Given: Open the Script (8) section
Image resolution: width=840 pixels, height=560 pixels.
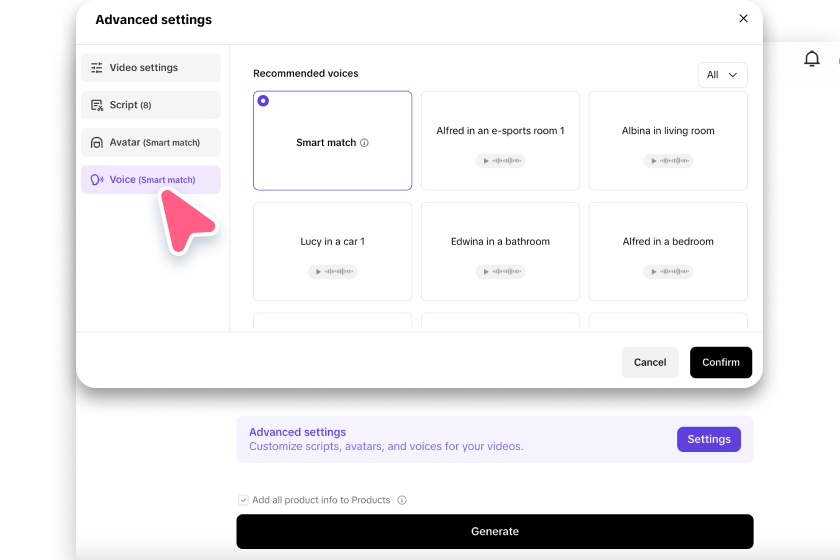Looking at the screenshot, I should 151,105.
